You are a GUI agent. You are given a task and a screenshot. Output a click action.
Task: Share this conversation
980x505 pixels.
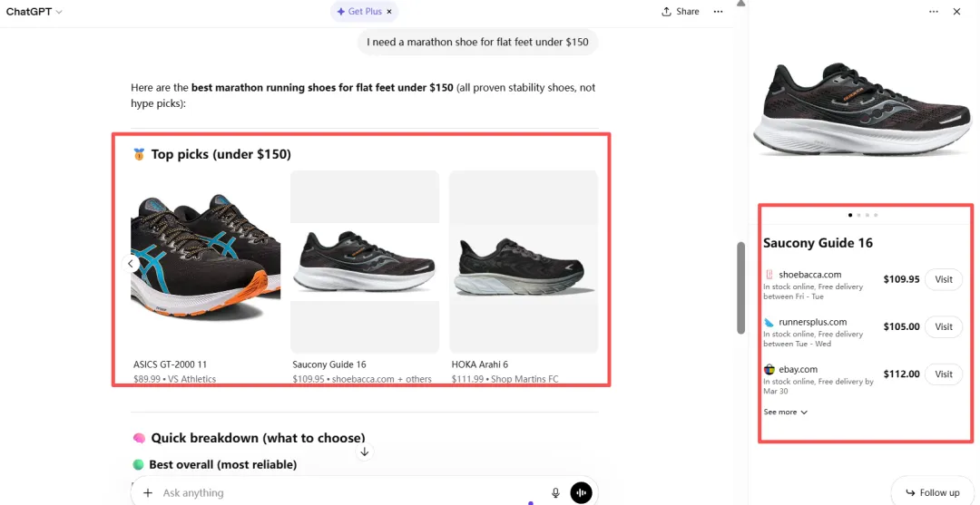(681, 12)
